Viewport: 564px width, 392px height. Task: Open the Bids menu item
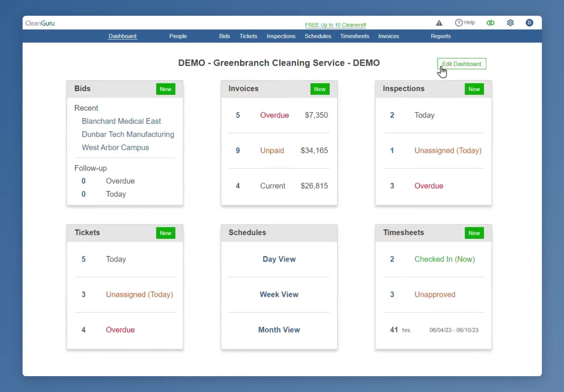click(x=225, y=36)
